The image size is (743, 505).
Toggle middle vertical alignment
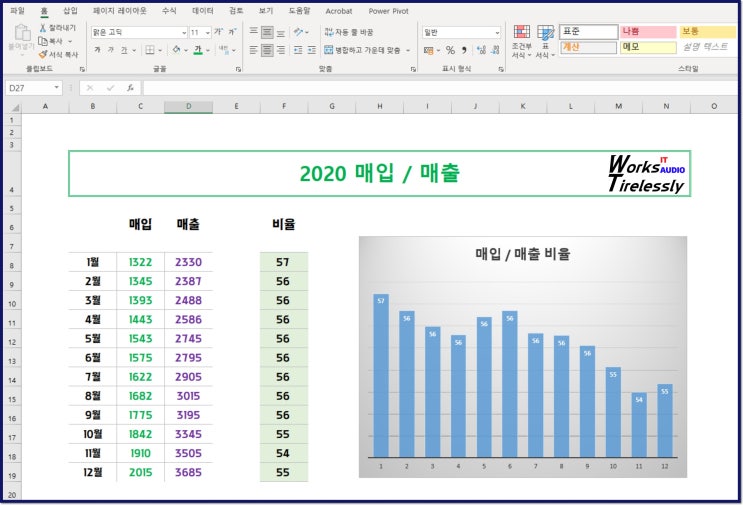click(267, 32)
